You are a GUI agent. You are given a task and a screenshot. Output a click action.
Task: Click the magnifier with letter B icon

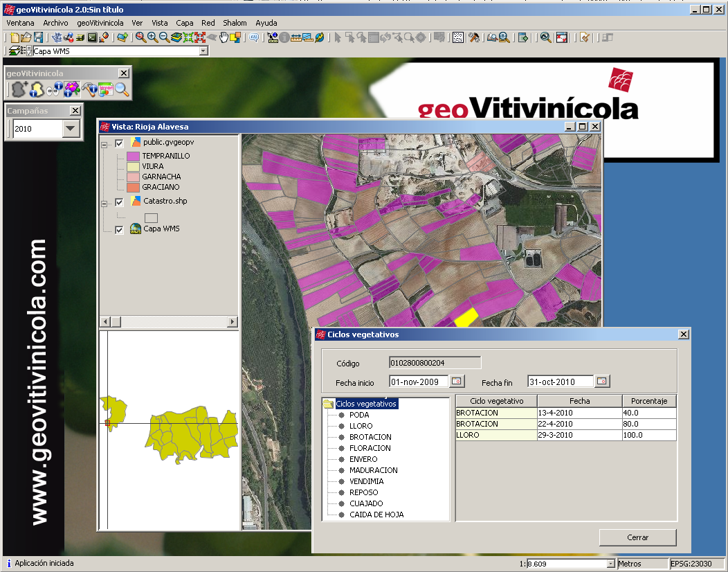coord(504,37)
